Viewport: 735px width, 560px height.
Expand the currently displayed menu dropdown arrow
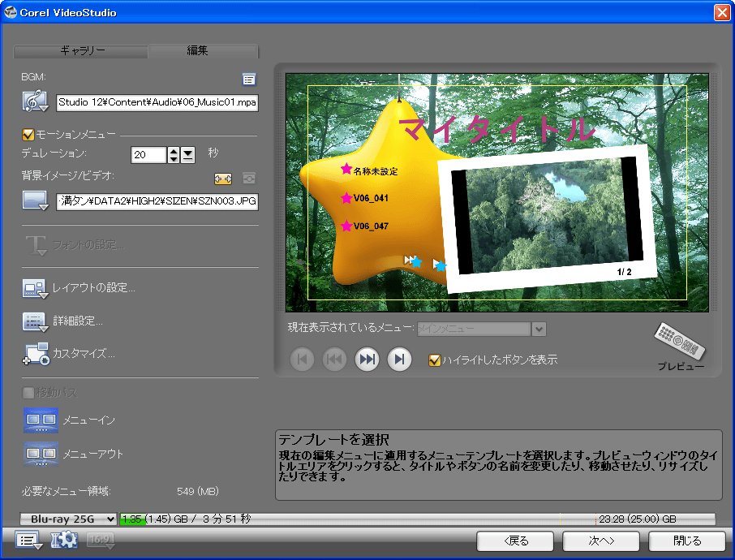point(539,329)
